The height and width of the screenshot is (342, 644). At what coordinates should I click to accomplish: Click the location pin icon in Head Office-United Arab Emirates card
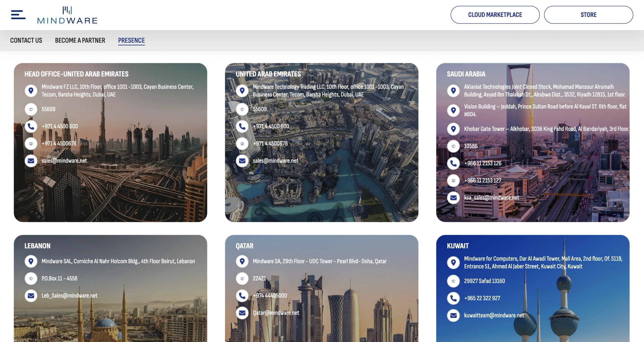point(31,91)
